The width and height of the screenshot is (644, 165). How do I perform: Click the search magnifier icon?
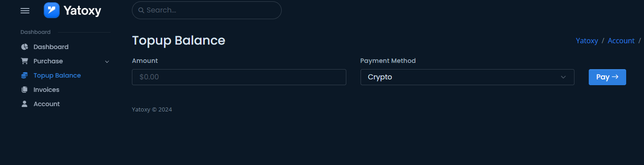click(x=141, y=10)
